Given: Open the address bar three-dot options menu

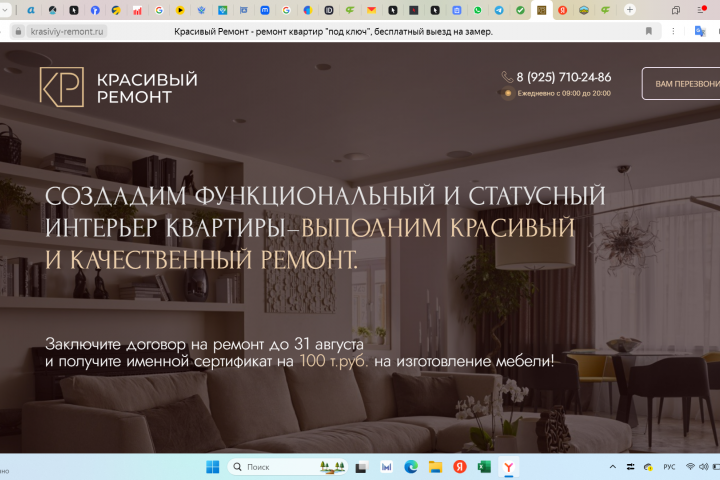Looking at the screenshot, I should point(673,31).
